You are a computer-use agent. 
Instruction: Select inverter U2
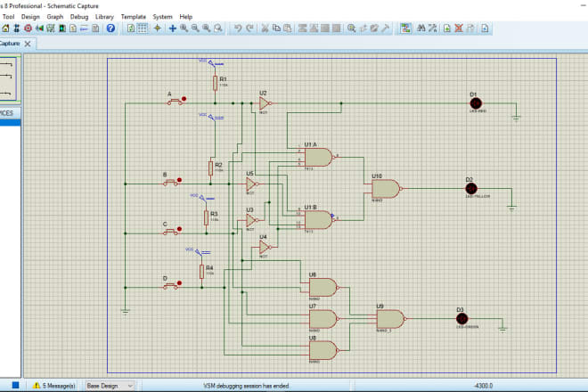coord(265,103)
